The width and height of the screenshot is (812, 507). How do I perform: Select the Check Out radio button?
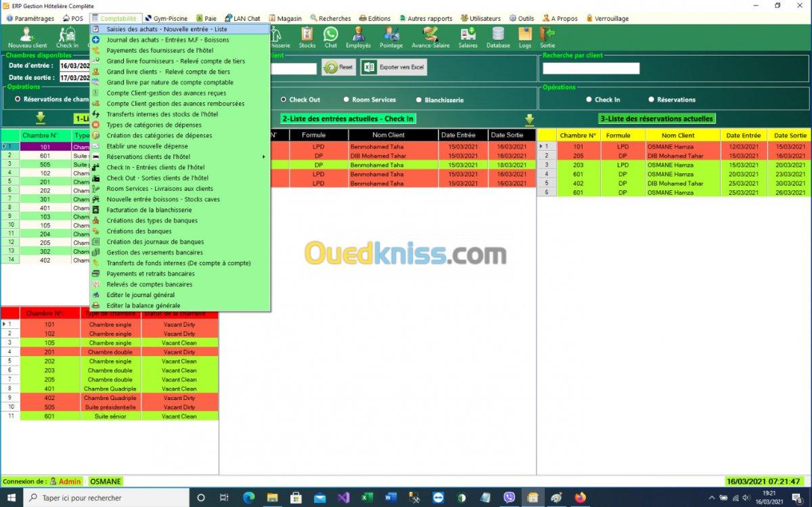300,100
